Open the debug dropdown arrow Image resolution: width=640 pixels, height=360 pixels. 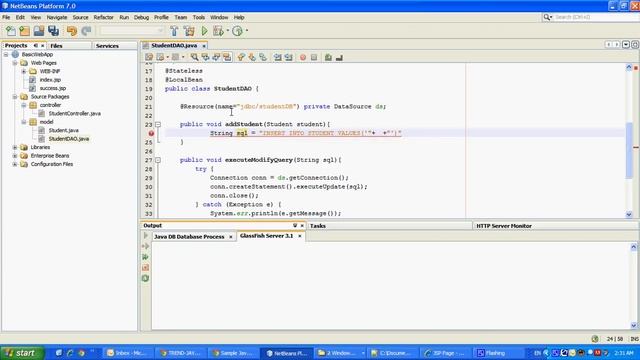[228, 31]
